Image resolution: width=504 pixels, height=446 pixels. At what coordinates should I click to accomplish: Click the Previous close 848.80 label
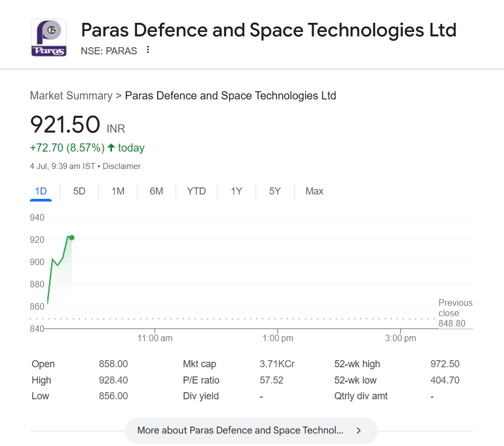[455, 313]
